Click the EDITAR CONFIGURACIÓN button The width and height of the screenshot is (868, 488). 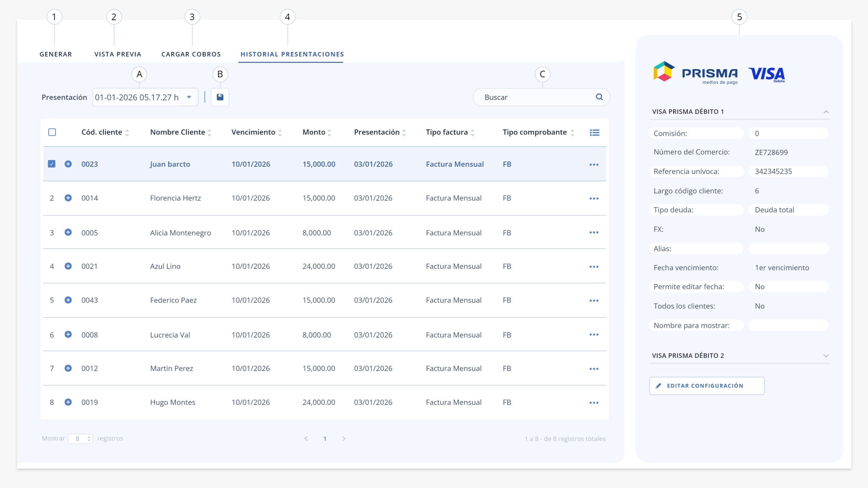pos(707,386)
